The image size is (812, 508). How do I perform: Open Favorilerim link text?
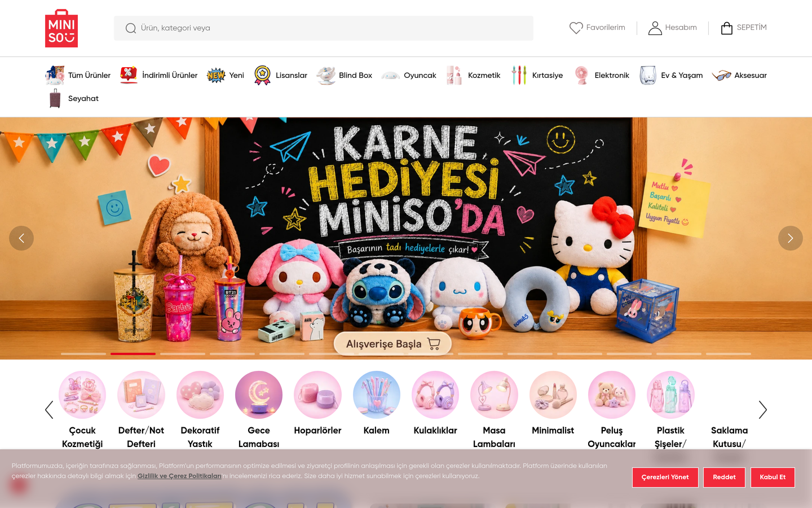click(606, 28)
